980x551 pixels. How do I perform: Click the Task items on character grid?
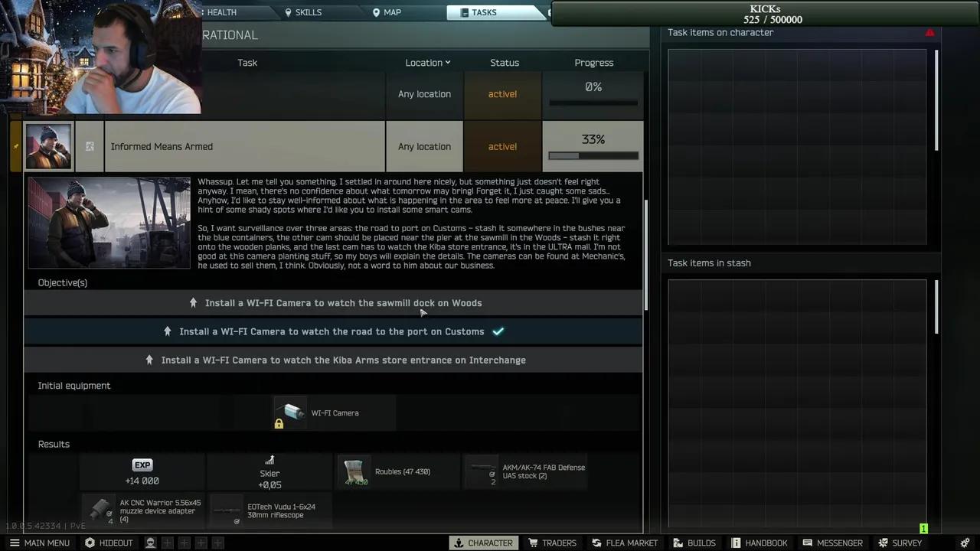pyautogui.click(x=797, y=147)
